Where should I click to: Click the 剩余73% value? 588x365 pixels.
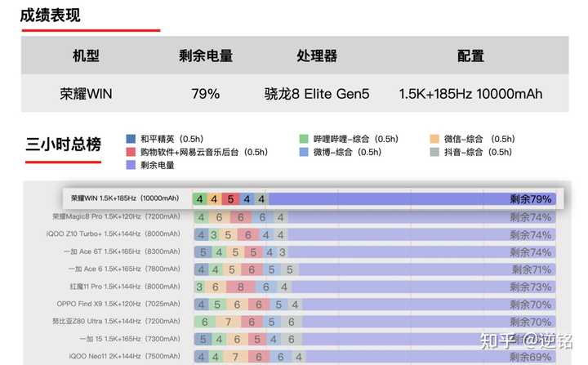coord(530,287)
